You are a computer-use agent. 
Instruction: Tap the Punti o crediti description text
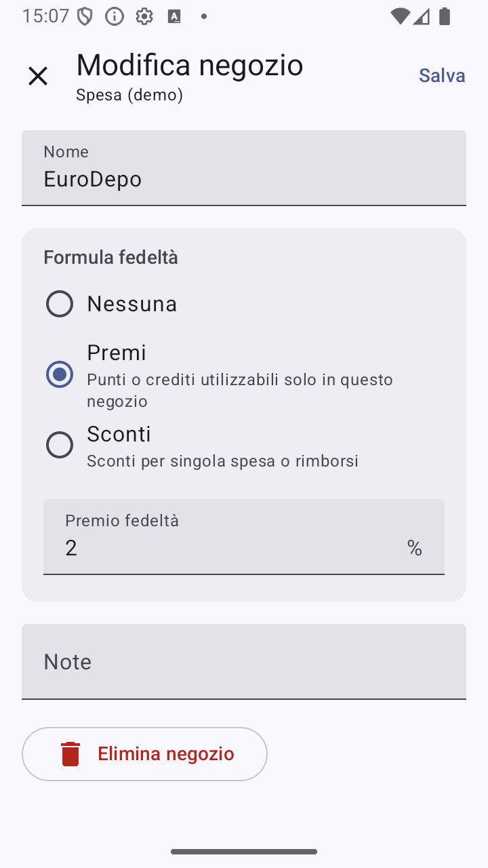[240, 390]
